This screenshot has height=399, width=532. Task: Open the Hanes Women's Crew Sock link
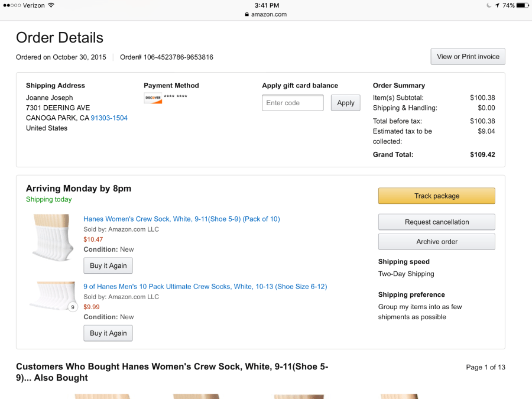click(x=181, y=219)
